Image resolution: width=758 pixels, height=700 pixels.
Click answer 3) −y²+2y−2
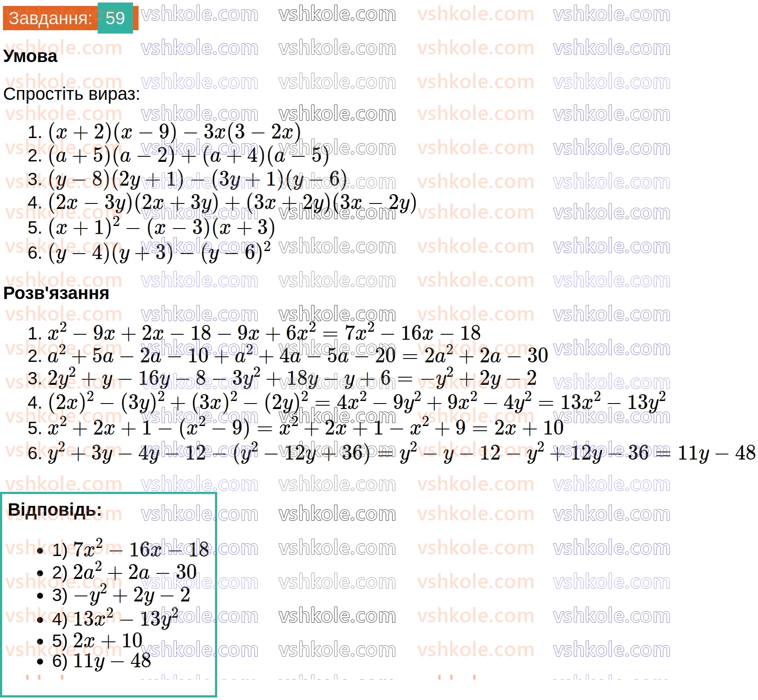click(x=121, y=595)
